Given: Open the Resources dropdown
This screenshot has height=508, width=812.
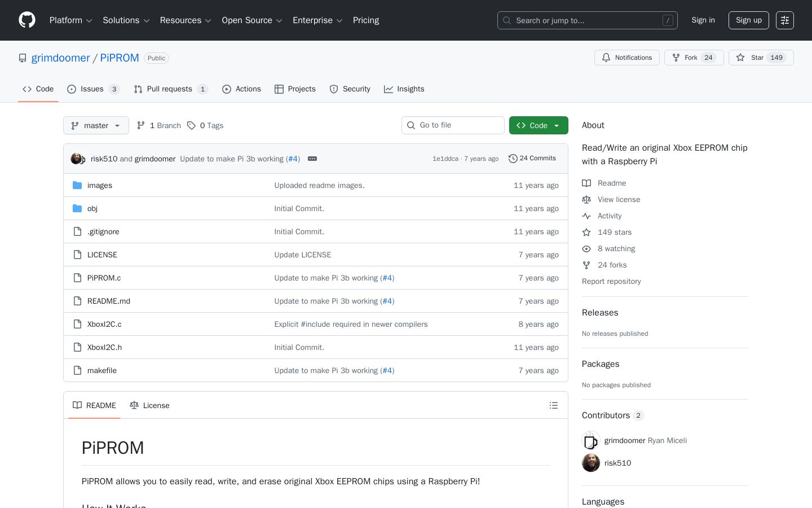Looking at the screenshot, I should (x=186, y=20).
